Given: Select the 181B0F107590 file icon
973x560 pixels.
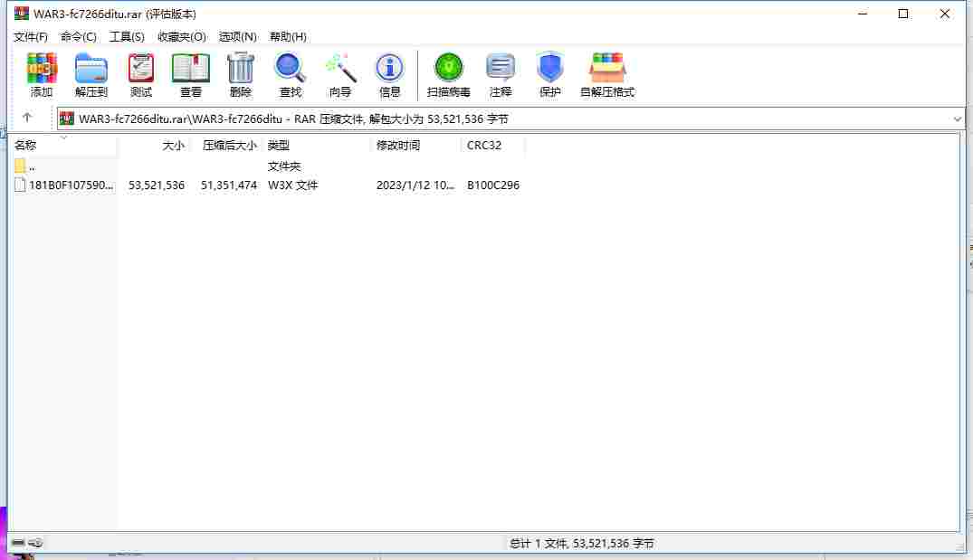Looking at the screenshot, I should coord(20,185).
